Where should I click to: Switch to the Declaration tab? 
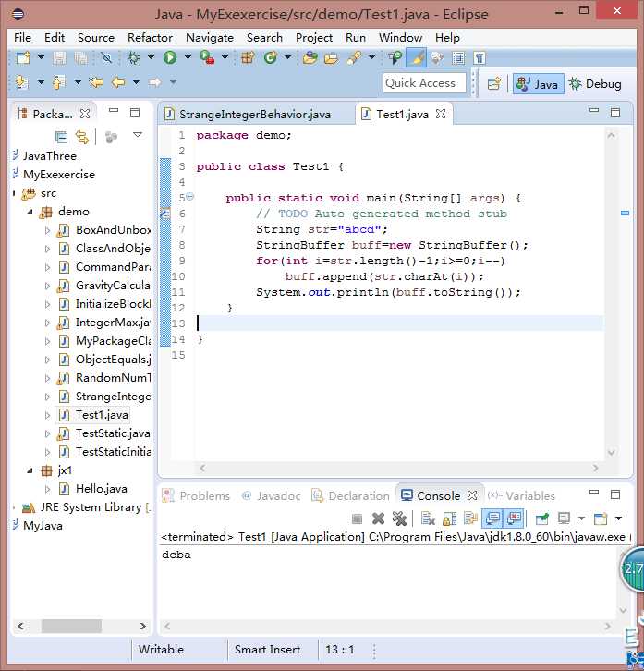tap(351, 496)
